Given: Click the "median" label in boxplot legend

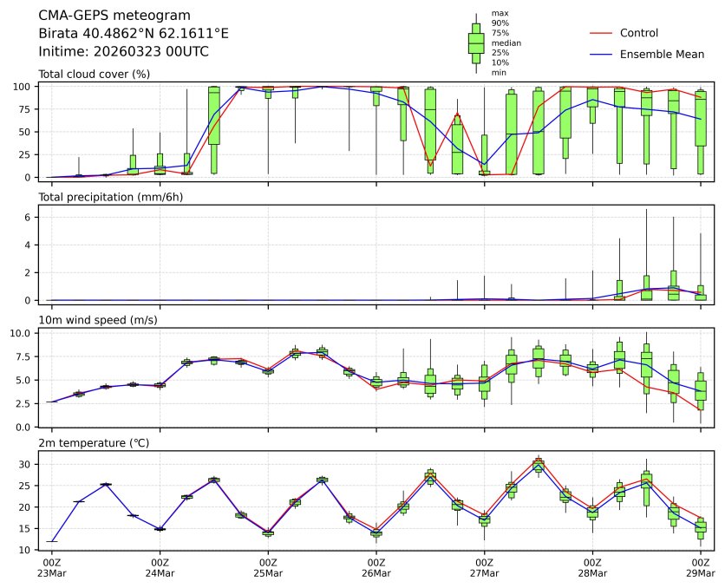Looking at the screenshot, I should point(506,42).
